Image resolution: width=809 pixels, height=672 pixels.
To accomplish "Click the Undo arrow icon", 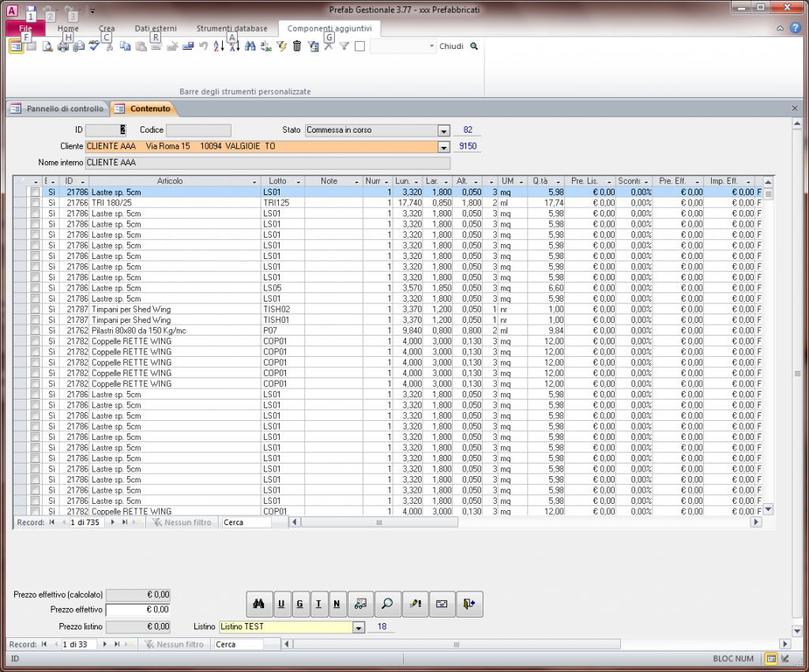I will pyautogui.click(x=203, y=47).
